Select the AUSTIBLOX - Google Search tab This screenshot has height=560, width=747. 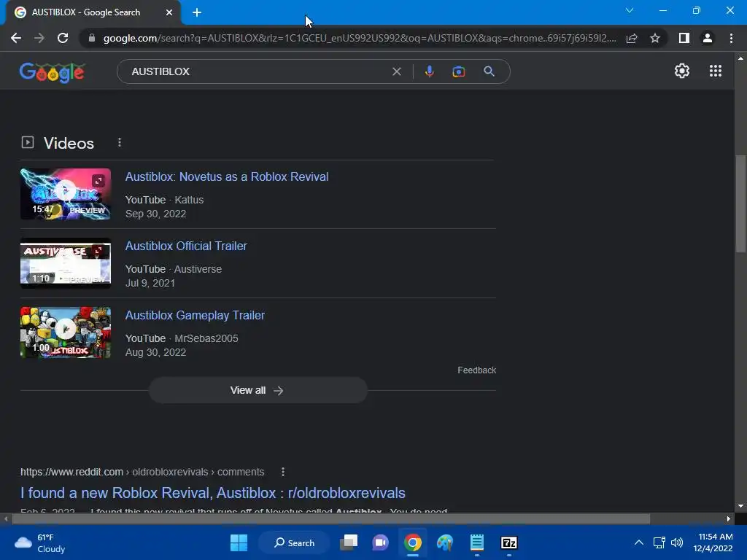(x=93, y=12)
